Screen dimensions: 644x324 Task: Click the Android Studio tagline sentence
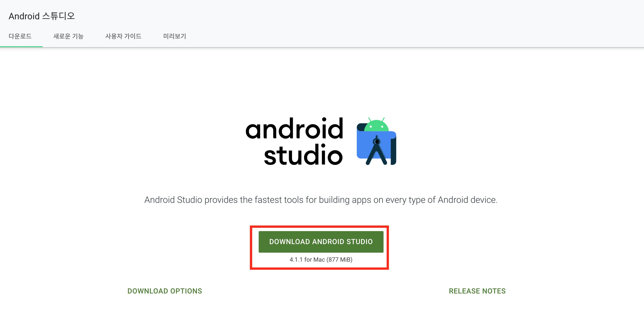(321, 200)
